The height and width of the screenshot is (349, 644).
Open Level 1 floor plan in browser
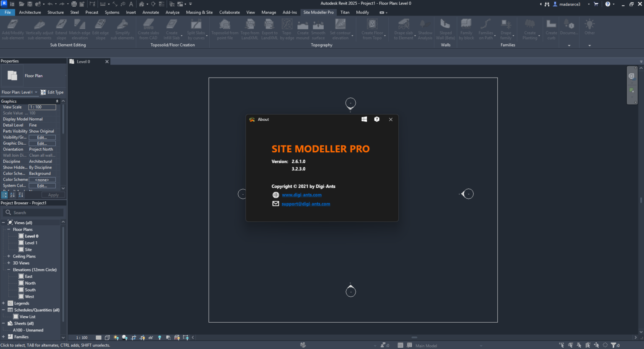[31, 243]
